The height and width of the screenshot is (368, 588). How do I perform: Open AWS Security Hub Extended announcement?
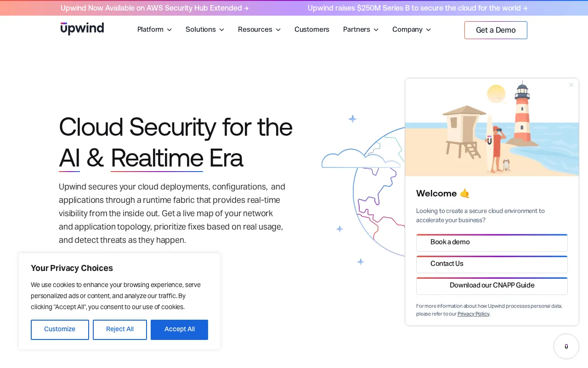coord(155,8)
